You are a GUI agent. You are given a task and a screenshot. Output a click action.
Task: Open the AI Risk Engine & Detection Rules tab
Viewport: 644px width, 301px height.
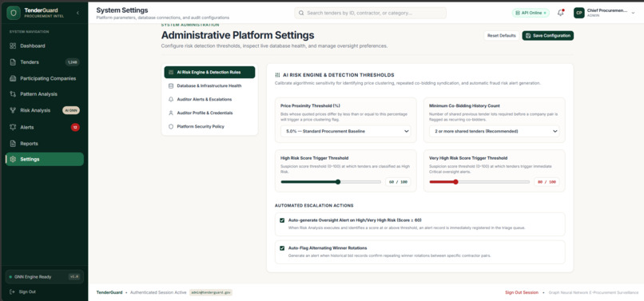(x=209, y=73)
